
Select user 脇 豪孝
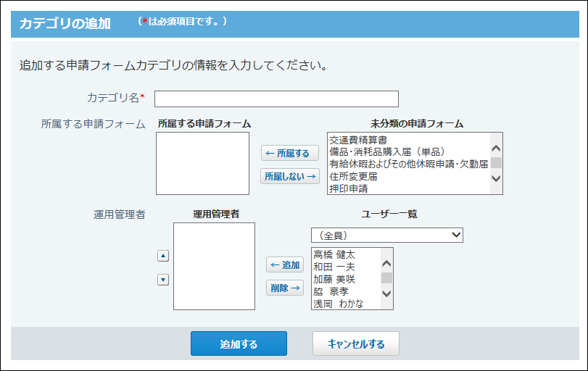[x=331, y=291]
